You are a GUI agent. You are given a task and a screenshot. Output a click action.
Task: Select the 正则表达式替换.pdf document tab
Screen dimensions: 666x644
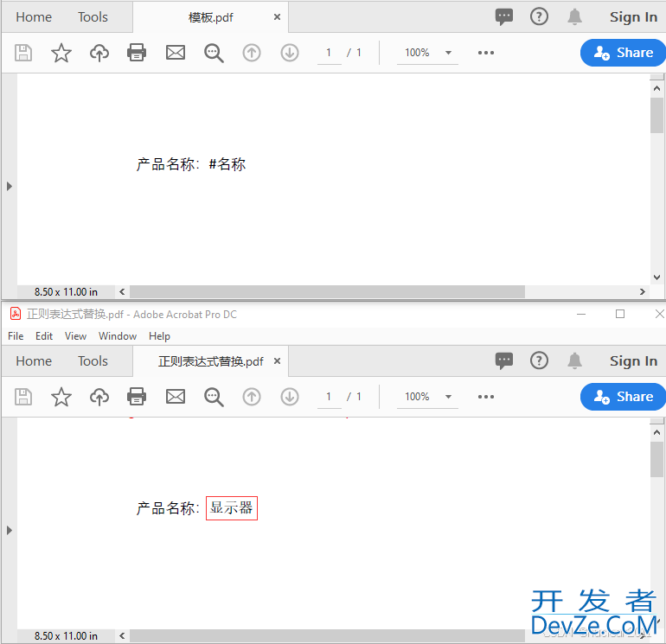(211, 361)
